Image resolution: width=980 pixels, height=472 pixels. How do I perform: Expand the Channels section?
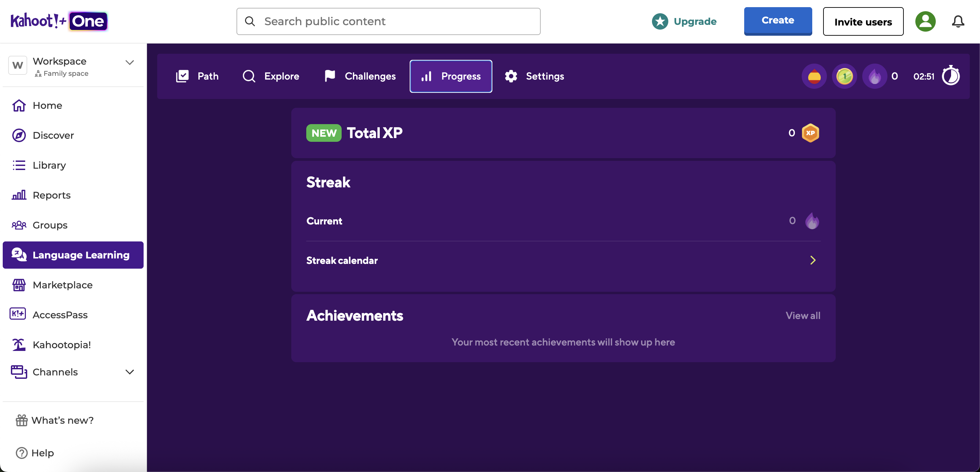(x=129, y=372)
